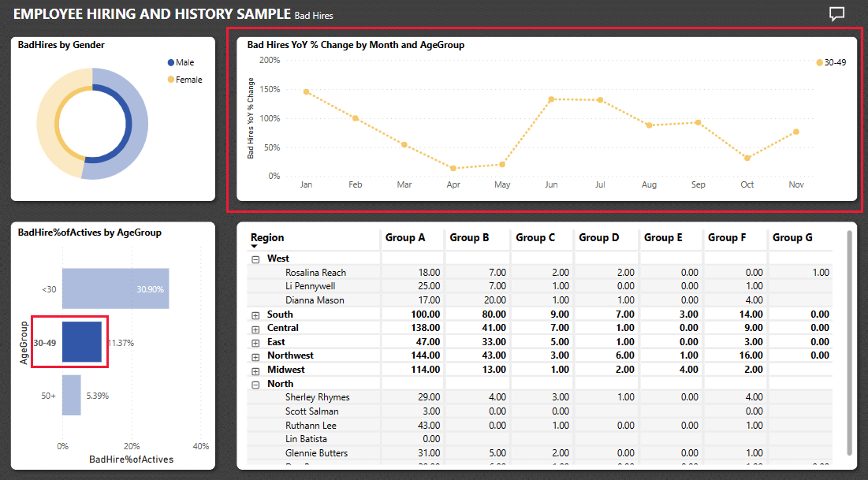Screen dimensions: 868x480
Task: Expand the East region row
Action: pyautogui.click(x=255, y=342)
